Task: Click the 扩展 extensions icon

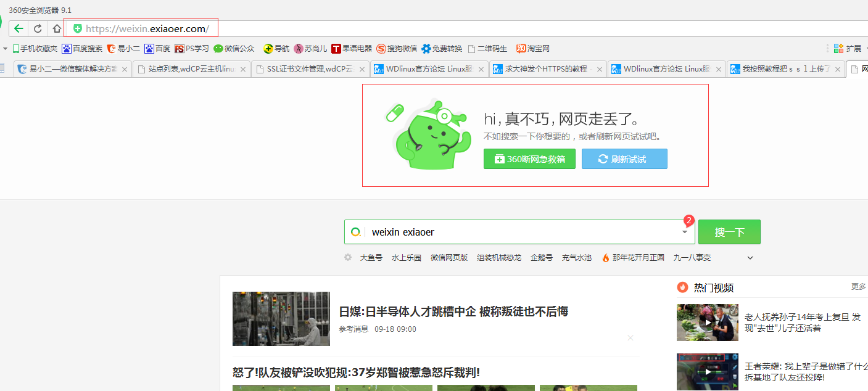Action: (848, 48)
